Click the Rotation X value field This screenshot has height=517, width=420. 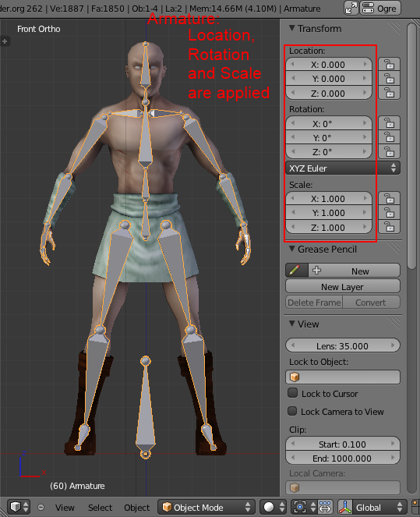(x=328, y=123)
